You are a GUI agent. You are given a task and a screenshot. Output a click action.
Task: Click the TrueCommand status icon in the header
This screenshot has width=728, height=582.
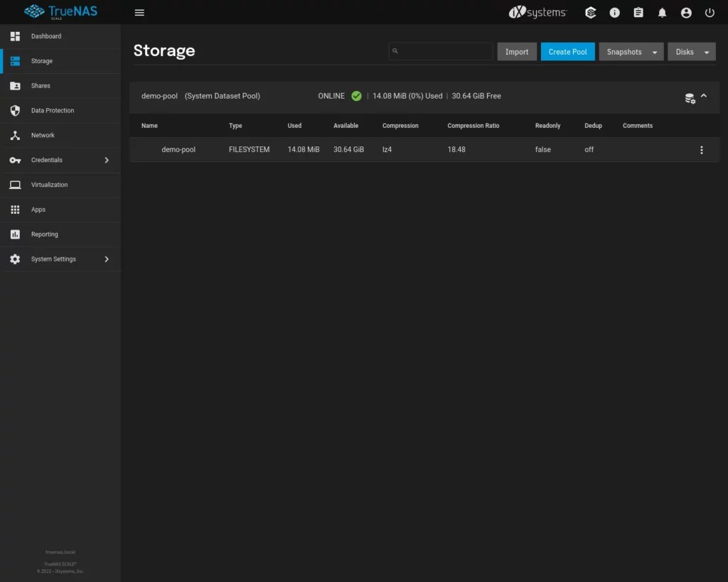tap(591, 12)
